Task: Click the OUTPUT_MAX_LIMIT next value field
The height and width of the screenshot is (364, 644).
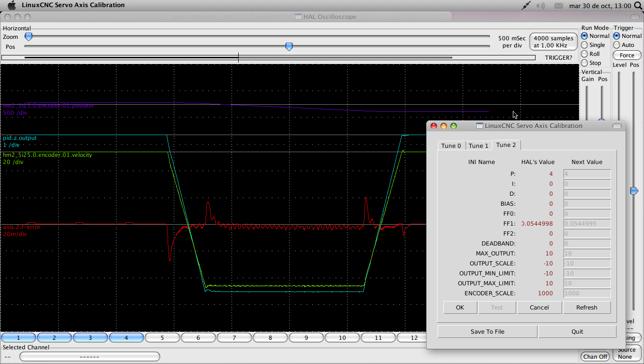Action: pyautogui.click(x=587, y=283)
